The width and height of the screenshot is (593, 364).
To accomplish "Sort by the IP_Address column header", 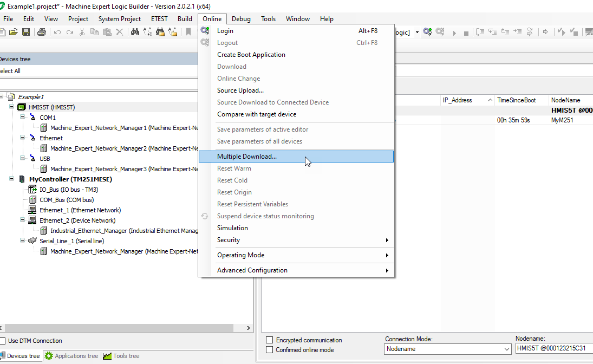I will [x=467, y=100].
